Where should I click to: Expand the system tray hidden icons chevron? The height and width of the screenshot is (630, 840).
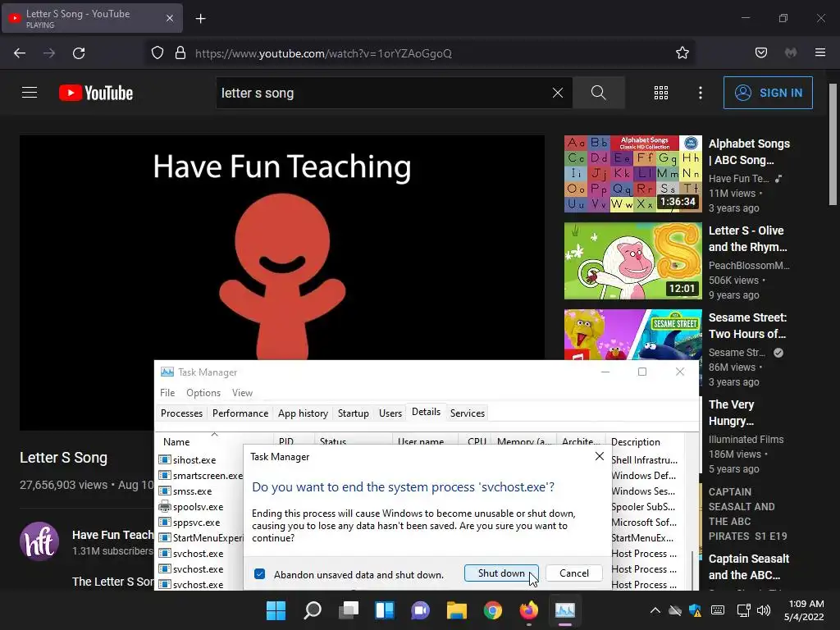point(655,610)
